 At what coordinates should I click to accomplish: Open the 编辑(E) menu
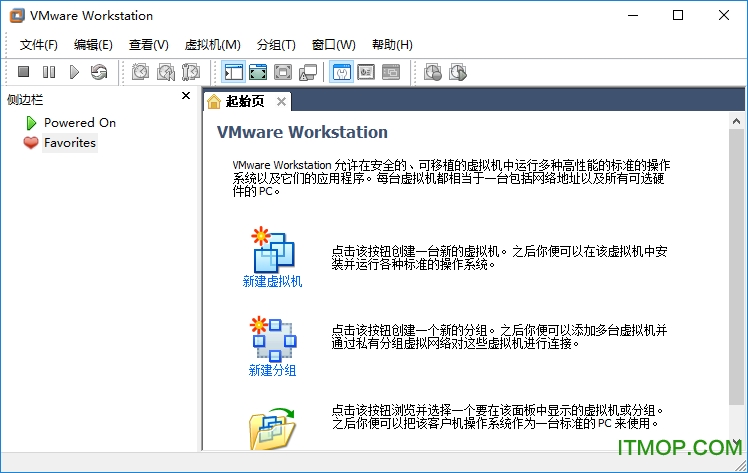click(93, 45)
